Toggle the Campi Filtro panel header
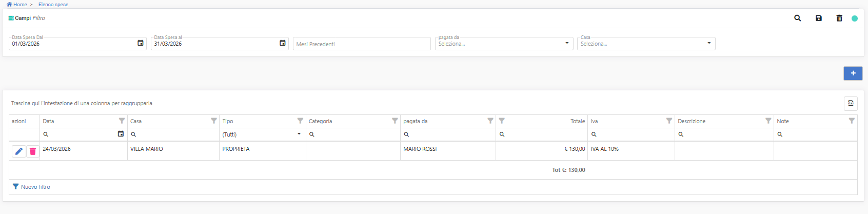Viewport: 868px width, 214px height. click(27, 18)
